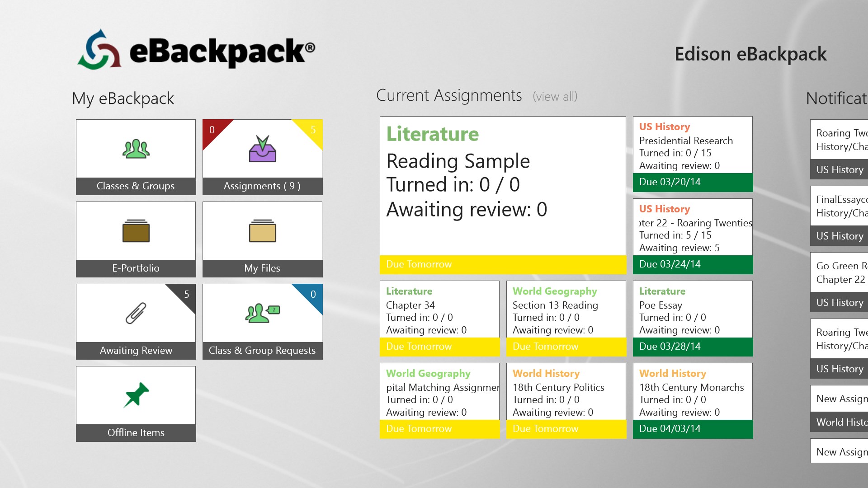868x488 pixels.
Task: Click the FinalEssay notification item
Action: click(x=839, y=206)
